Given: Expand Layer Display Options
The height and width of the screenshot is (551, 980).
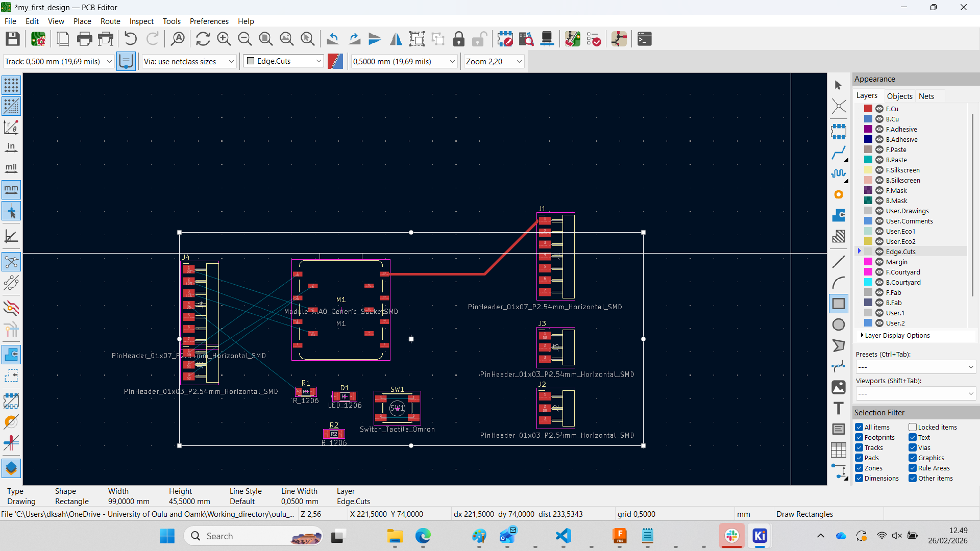Looking at the screenshot, I should point(897,335).
